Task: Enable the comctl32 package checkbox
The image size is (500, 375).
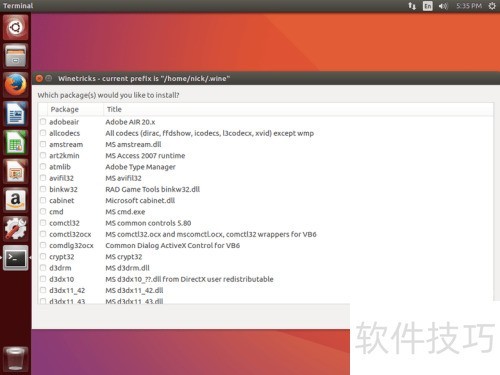Action: tap(43, 223)
